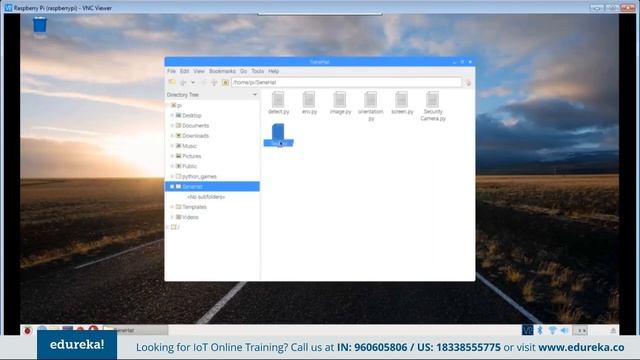Open the Raspberry Pi main menu

tap(27, 330)
